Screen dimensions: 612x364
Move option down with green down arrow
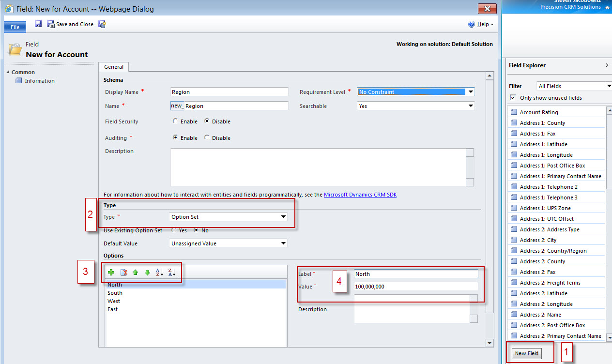point(147,273)
